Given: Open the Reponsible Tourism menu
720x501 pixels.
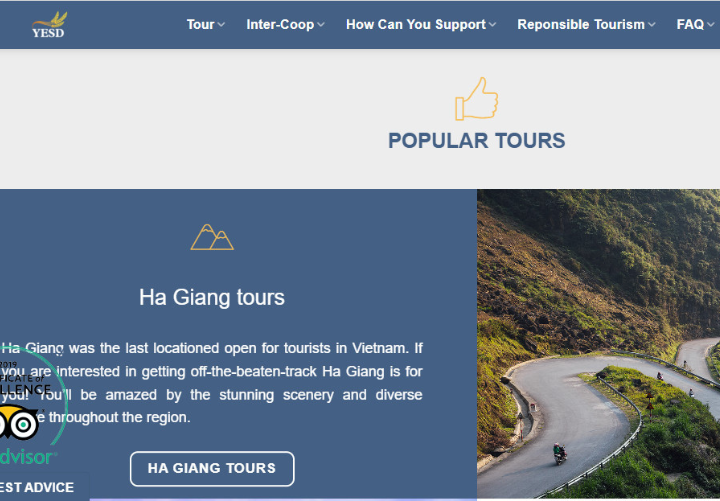Looking at the screenshot, I should coord(581,24).
